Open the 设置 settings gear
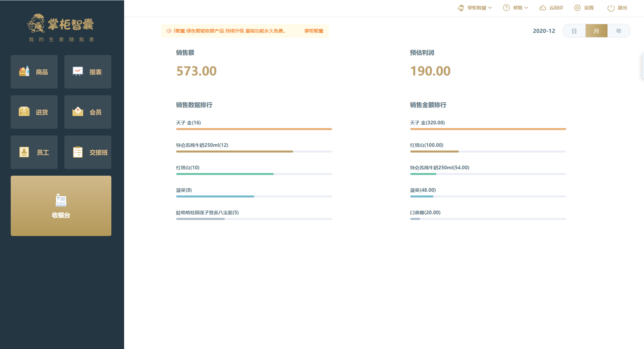Screen dimensions: 644x349 [584, 7]
